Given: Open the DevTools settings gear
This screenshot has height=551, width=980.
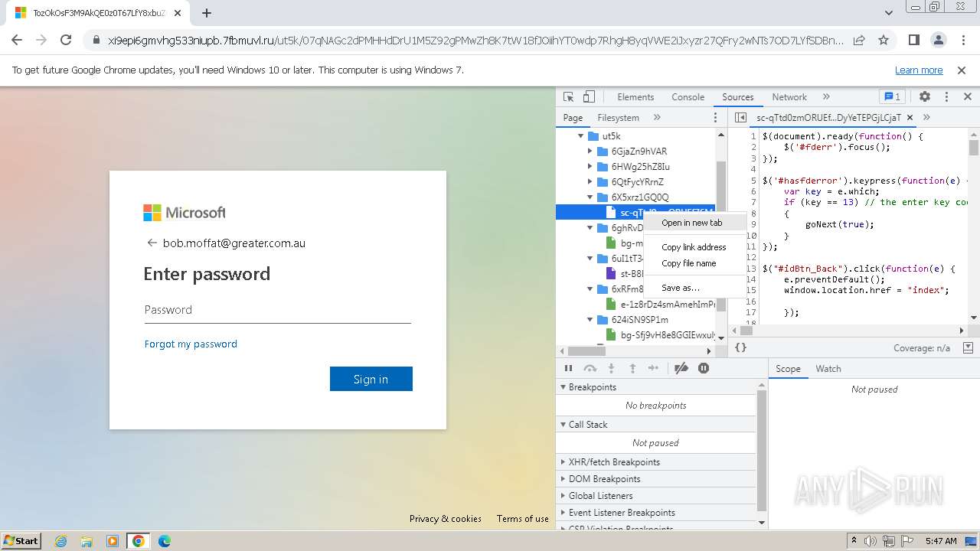Looking at the screenshot, I should 925,97.
